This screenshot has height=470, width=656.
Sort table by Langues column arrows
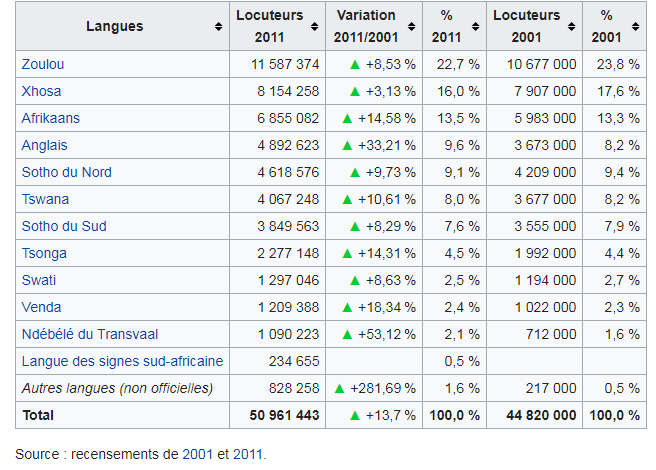pyautogui.click(x=218, y=27)
